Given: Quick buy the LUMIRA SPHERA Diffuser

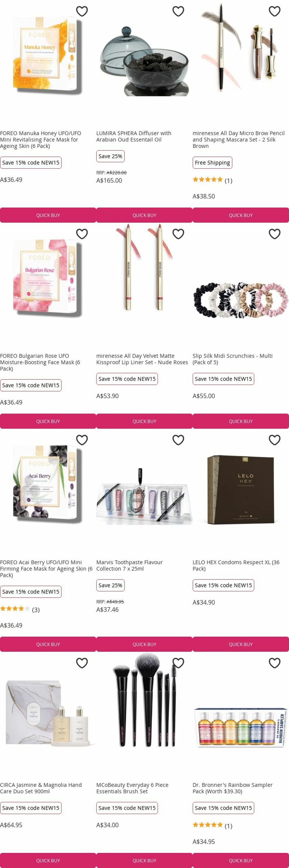Looking at the screenshot, I should point(144,215).
